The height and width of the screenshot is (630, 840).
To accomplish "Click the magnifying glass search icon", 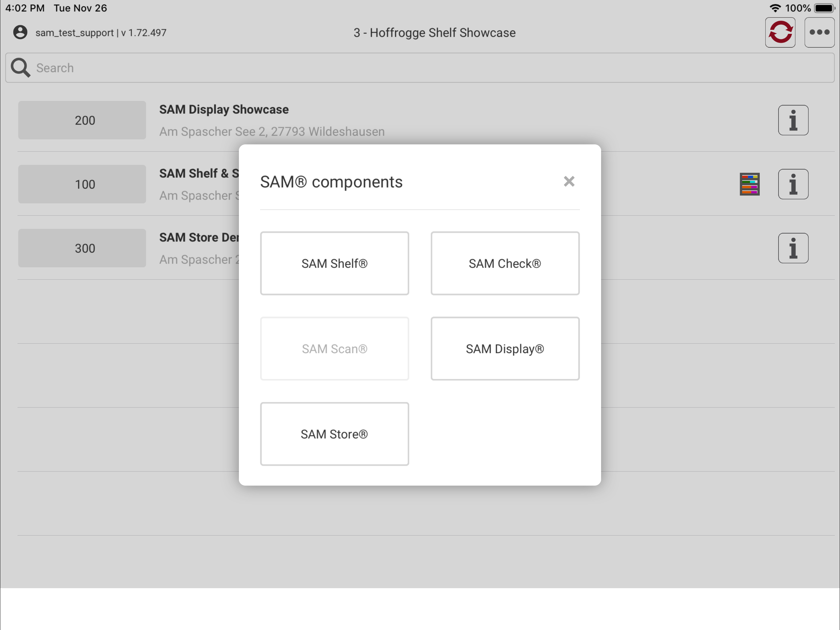I will click(20, 68).
